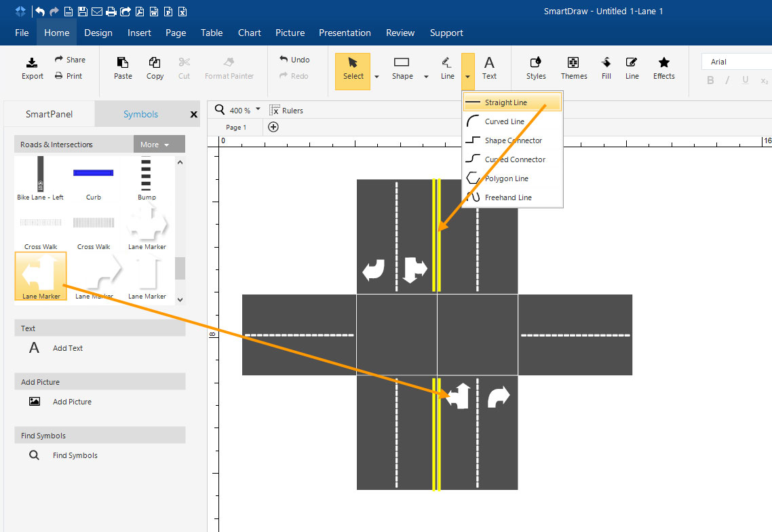
Task: Click the Themes icon
Action: point(573,63)
